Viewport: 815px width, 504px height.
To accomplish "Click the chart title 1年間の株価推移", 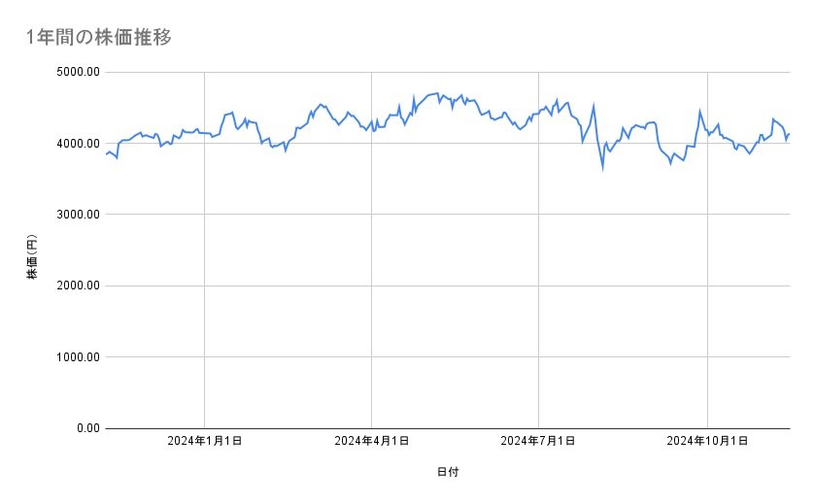I will (101, 37).
